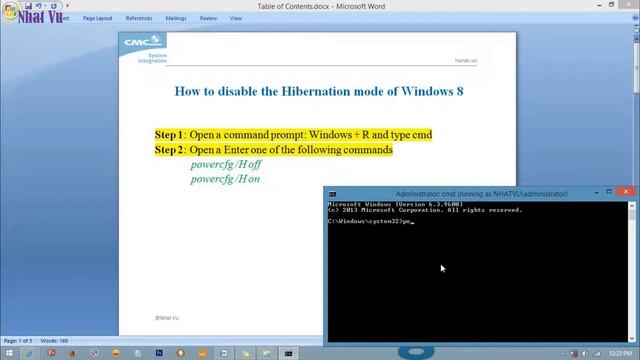Image resolution: width=640 pixels, height=360 pixels.
Task: Click the 'Hands-on' header text
Action: click(466, 60)
